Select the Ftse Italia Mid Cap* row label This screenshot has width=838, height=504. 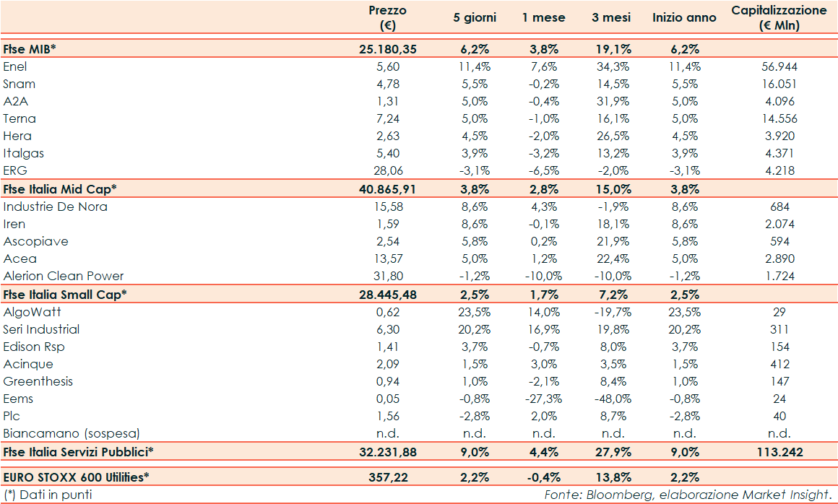click(60, 189)
